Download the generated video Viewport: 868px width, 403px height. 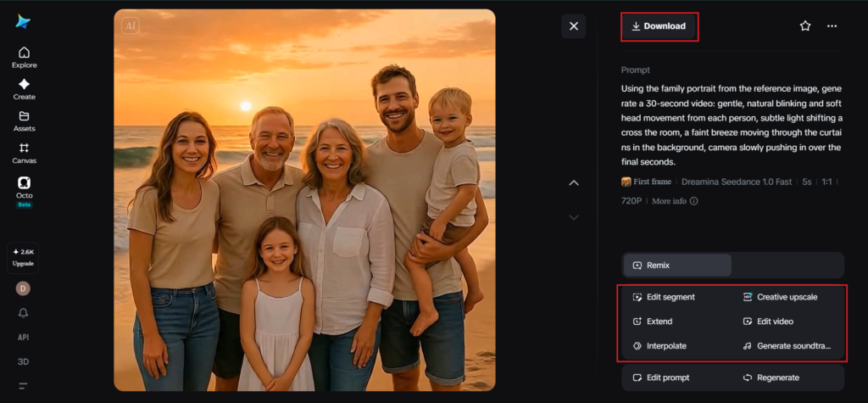point(659,26)
